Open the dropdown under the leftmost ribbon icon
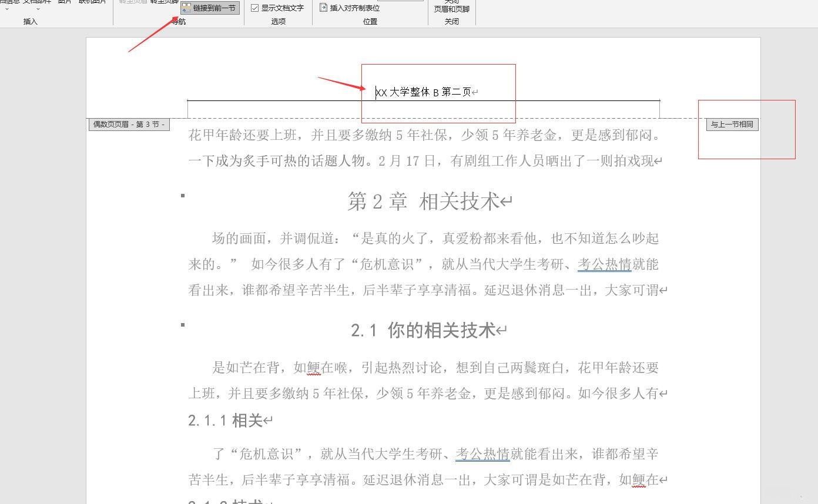The width and height of the screenshot is (818, 504). coord(6,9)
